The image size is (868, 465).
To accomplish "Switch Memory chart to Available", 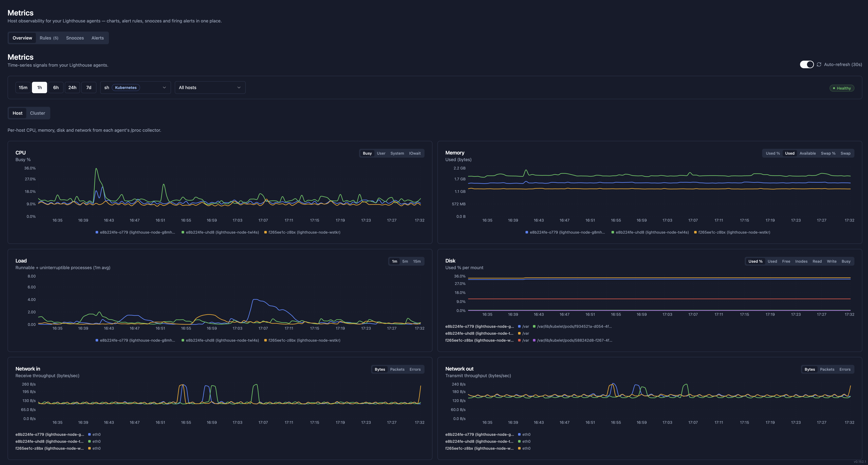I will click(x=808, y=153).
